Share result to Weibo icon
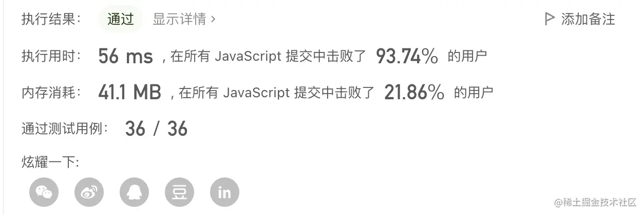Screen dimensions: 644x215 (89, 192)
